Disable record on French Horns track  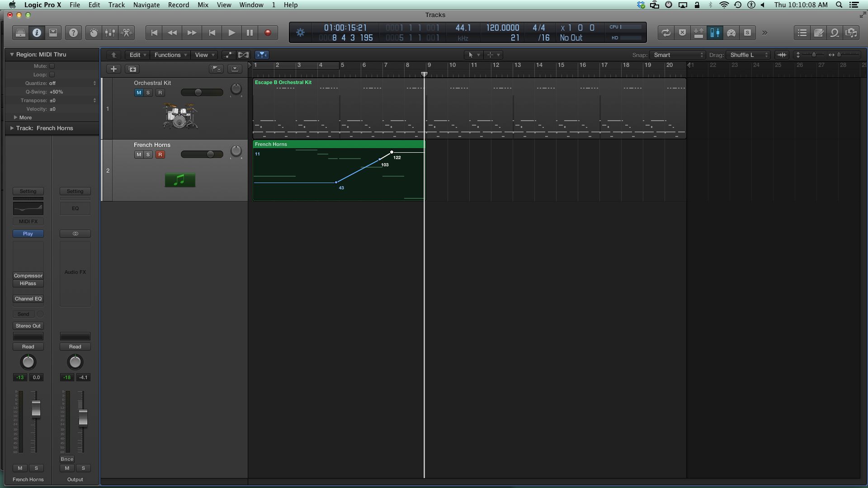click(x=160, y=155)
